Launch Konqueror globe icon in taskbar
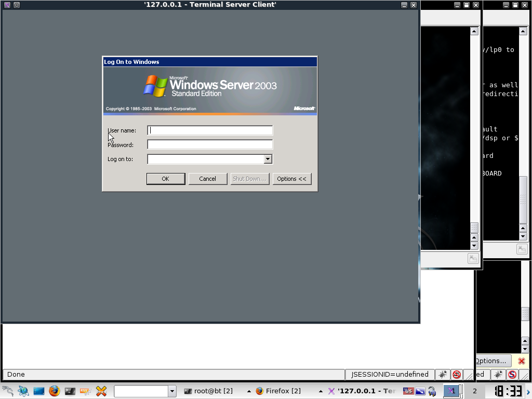The width and height of the screenshot is (532, 399). [x=23, y=391]
